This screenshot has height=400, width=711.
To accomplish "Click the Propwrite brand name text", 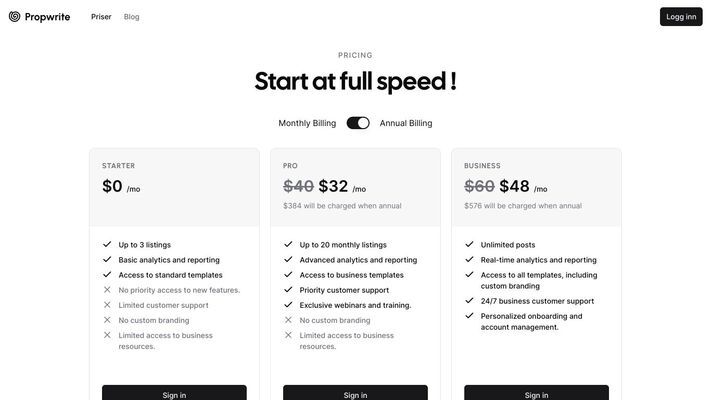I will [x=48, y=17].
